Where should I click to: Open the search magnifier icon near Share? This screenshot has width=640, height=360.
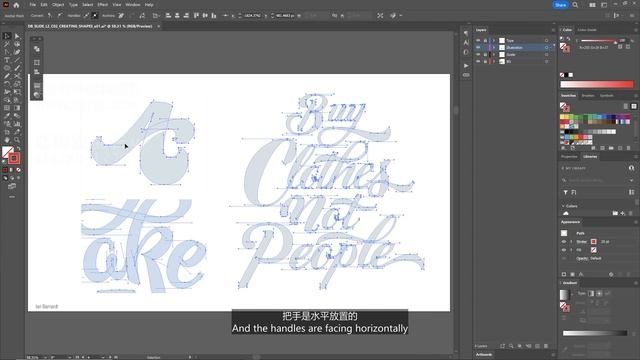coord(575,5)
